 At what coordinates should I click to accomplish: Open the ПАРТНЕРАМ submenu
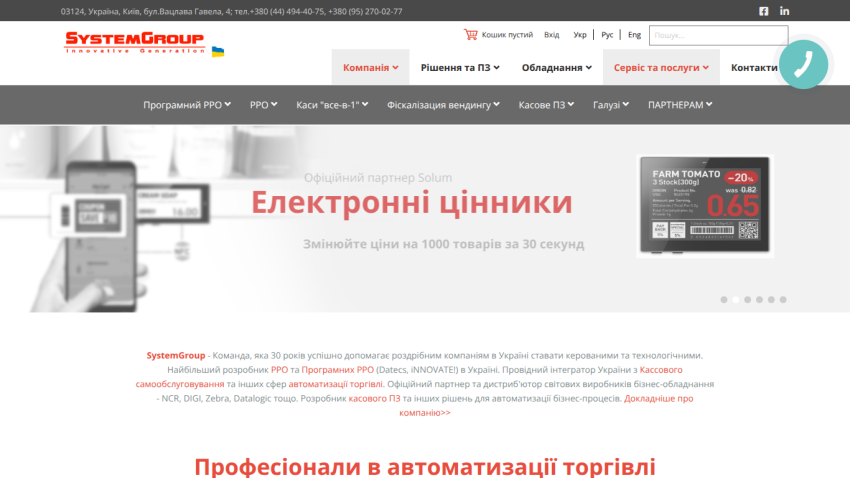pyautogui.click(x=680, y=105)
